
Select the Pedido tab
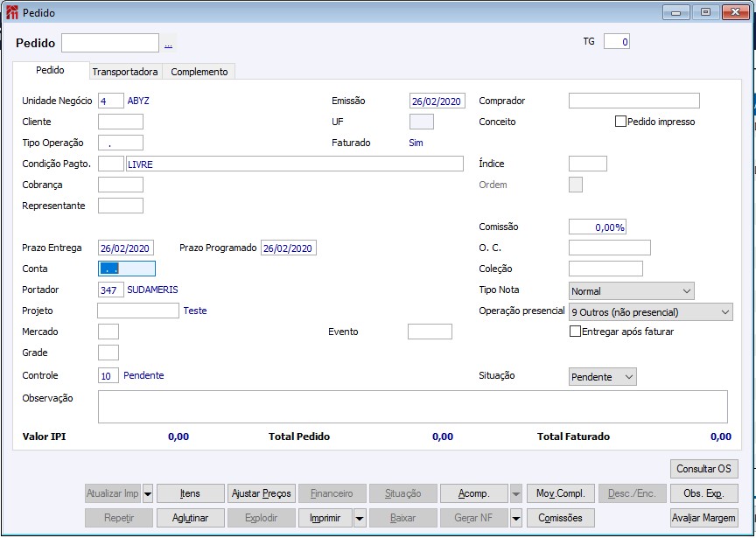click(x=51, y=70)
